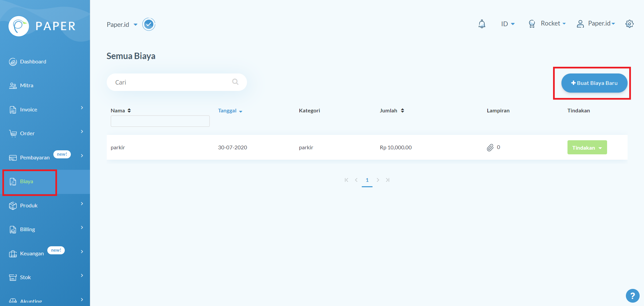644x306 pixels.
Task: Click the Cari search field
Action: click(171, 82)
